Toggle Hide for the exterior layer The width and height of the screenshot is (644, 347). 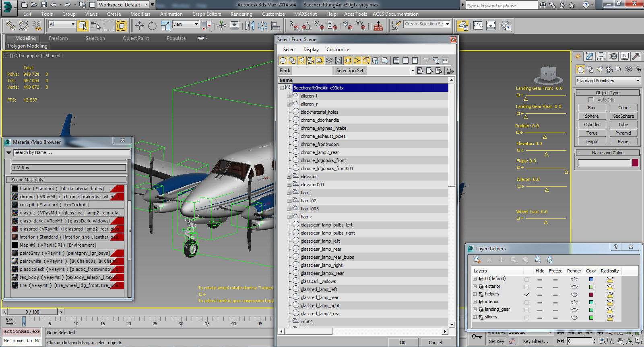(x=539, y=287)
